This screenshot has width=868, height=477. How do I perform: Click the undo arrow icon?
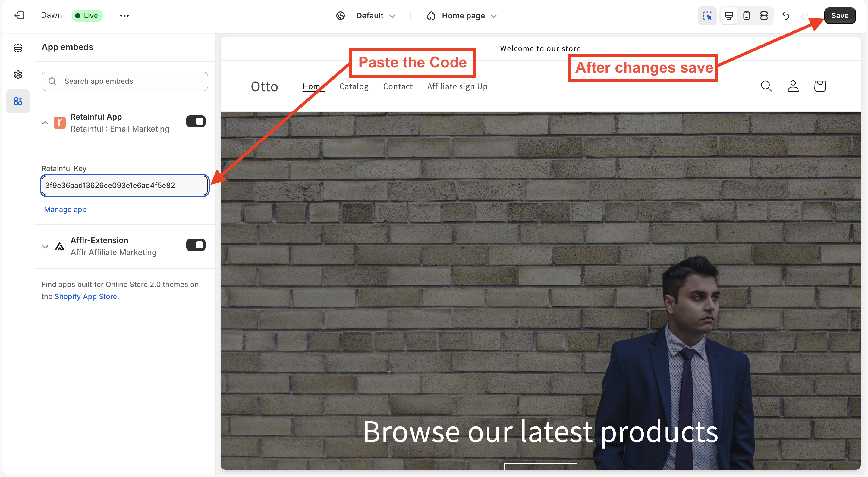pyautogui.click(x=786, y=15)
